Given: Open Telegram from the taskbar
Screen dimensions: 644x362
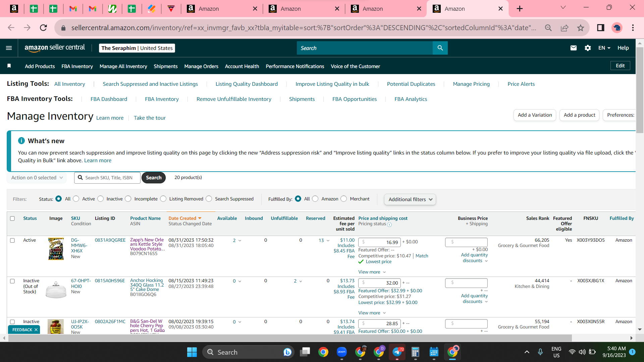Looking at the screenshot, I should point(397,352).
